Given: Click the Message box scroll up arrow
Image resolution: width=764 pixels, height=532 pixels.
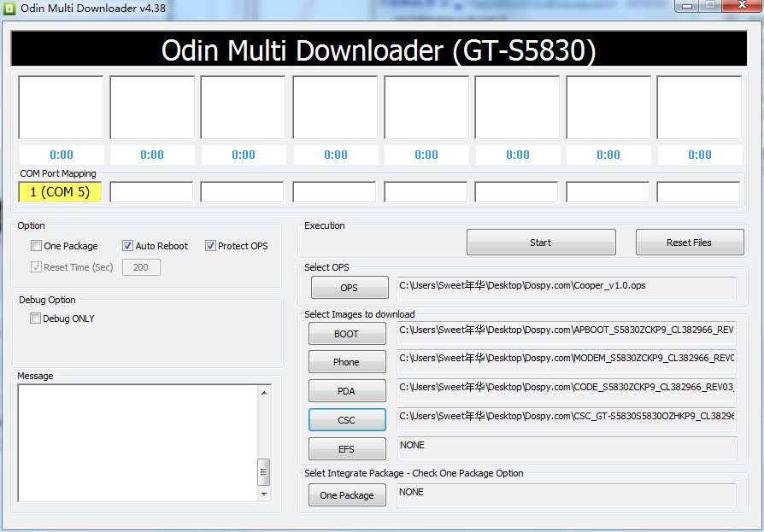Looking at the screenshot, I should point(264,392).
